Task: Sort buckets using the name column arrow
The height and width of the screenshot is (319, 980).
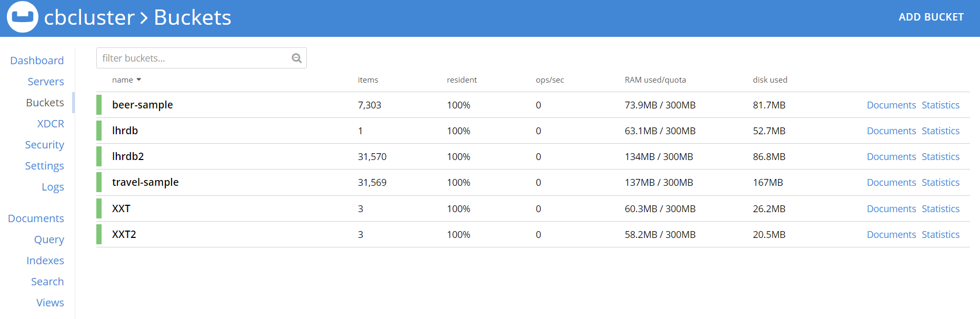Action: point(139,80)
